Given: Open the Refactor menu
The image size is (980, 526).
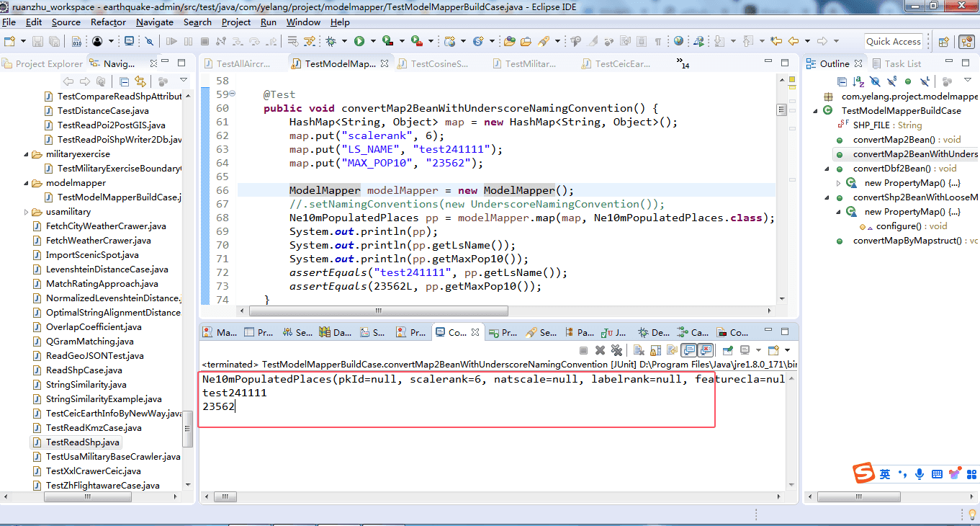Looking at the screenshot, I should coord(108,22).
